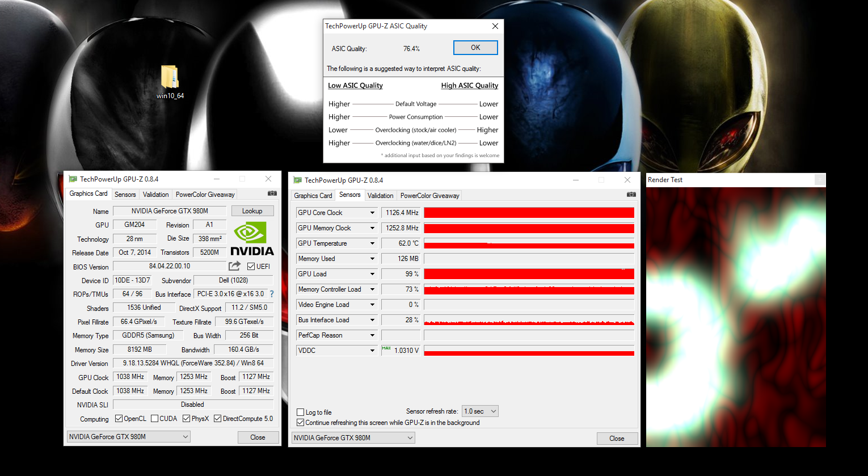Viewport: 868px width, 476px height.
Task: Open PerfCap Reason sensor dropdown
Action: coord(372,335)
